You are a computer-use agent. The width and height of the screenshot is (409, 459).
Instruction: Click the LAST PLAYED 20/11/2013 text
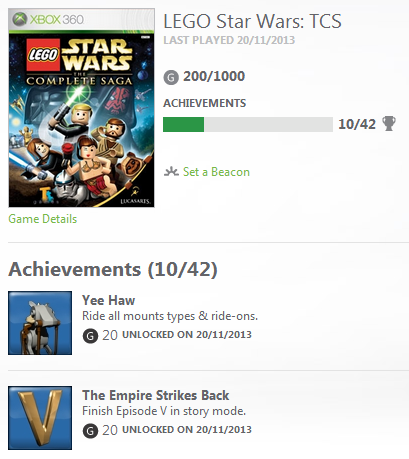click(229, 40)
